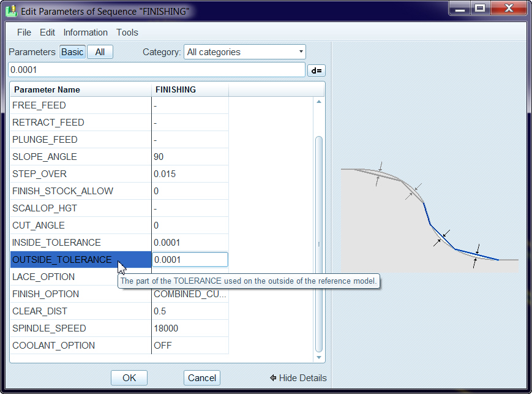
Task: Switch to All parameters view
Action: 100,52
